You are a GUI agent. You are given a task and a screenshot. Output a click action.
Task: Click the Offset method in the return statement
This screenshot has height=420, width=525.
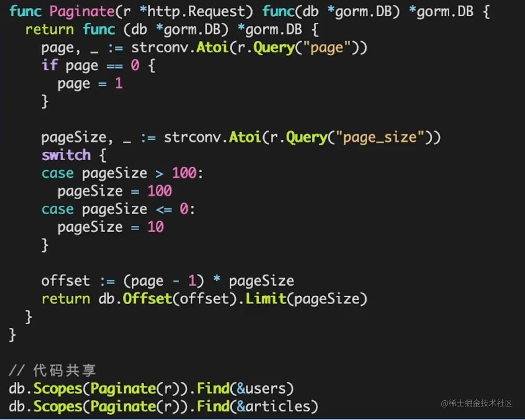(x=148, y=299)
